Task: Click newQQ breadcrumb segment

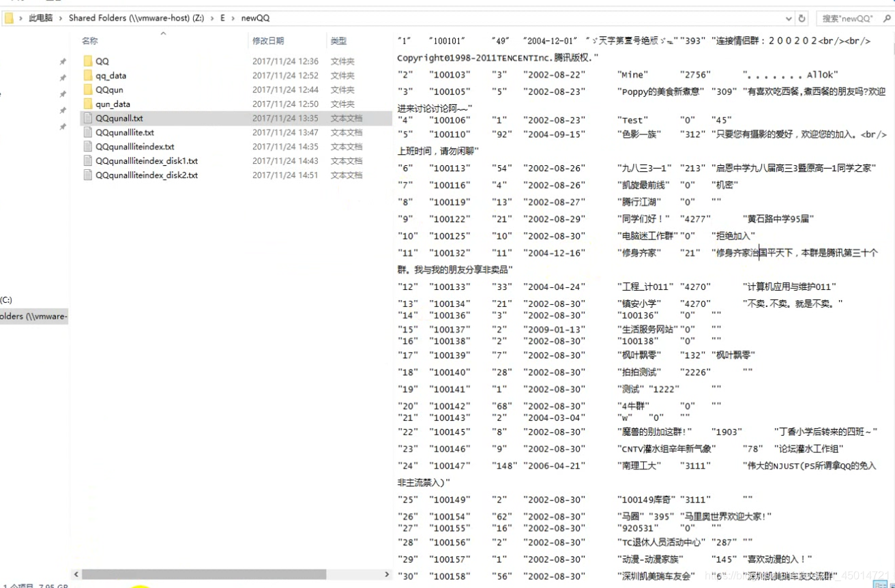Action: tap(255, 18)
